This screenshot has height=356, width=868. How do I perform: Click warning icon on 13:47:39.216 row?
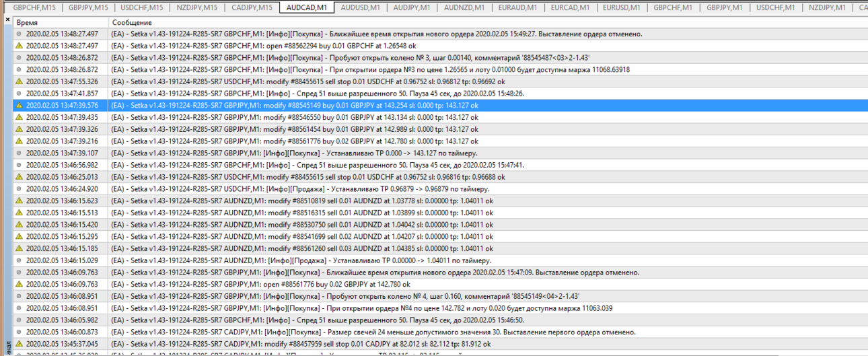click(19, 141)
